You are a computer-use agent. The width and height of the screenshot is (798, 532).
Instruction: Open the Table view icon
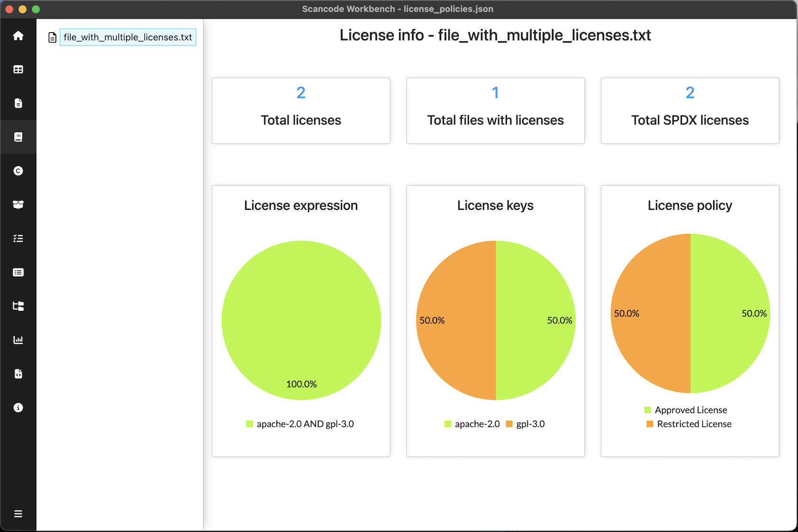(18, 70)
